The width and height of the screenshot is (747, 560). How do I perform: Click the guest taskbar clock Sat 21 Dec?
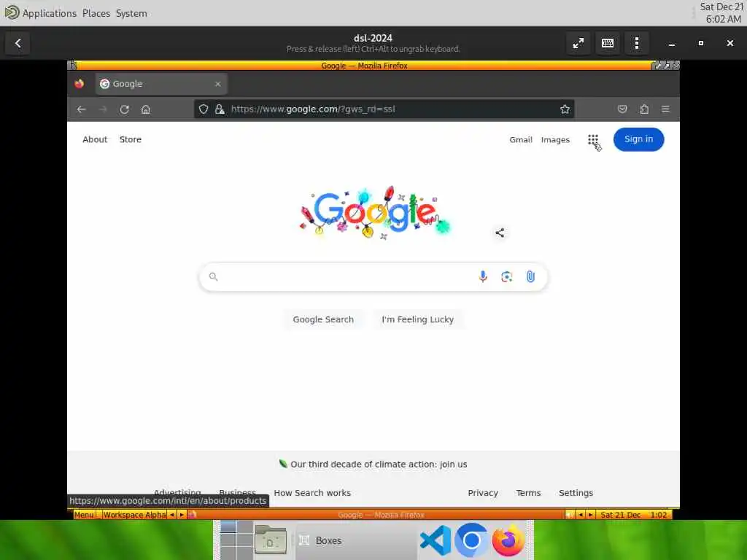(634, 515)
